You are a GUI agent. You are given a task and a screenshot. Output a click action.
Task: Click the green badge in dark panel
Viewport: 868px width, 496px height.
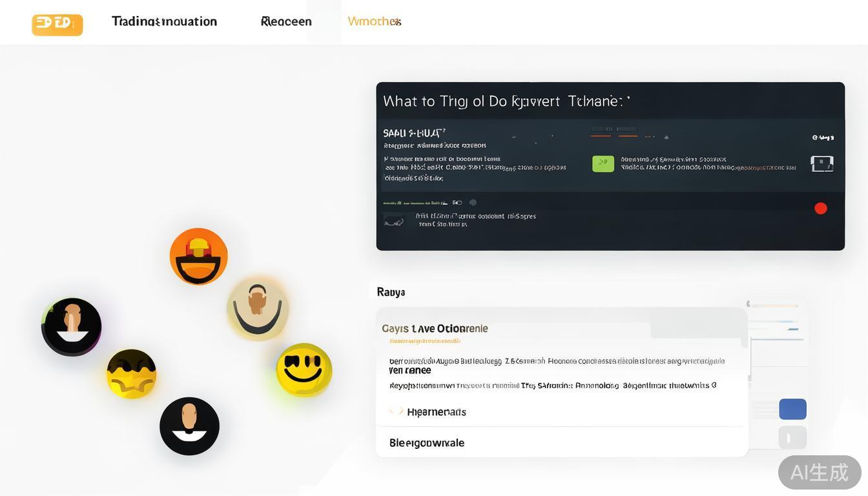603,163
